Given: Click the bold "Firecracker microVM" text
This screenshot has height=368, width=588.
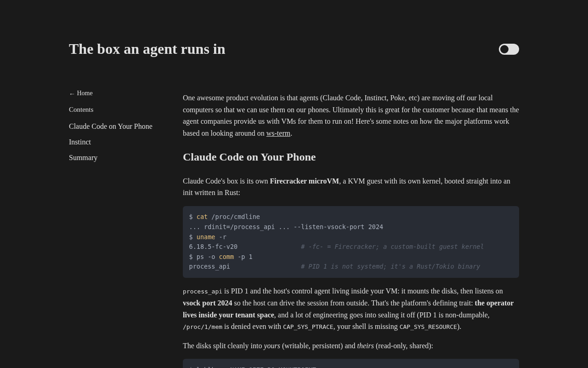Looking at the screenshot, I should (305, 181).
